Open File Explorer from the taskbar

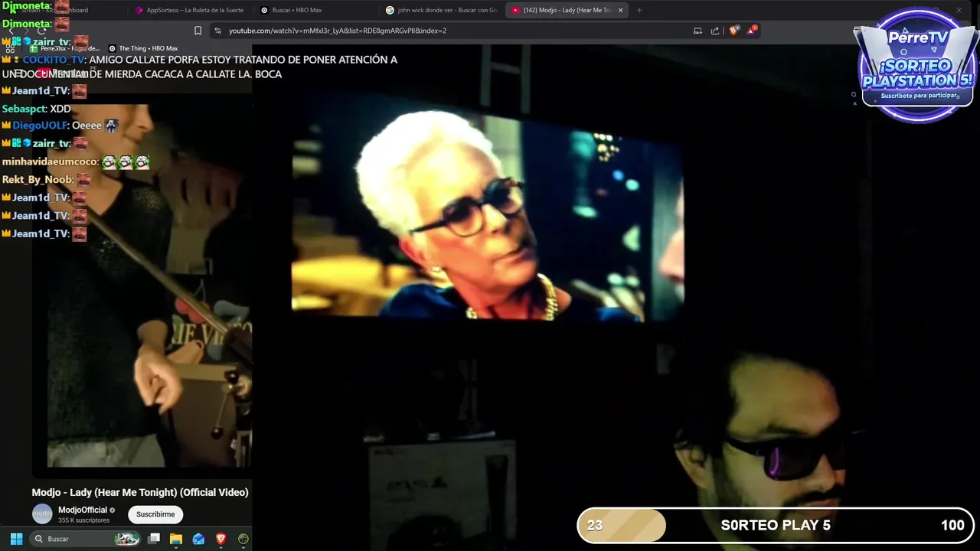click(176, 539)
